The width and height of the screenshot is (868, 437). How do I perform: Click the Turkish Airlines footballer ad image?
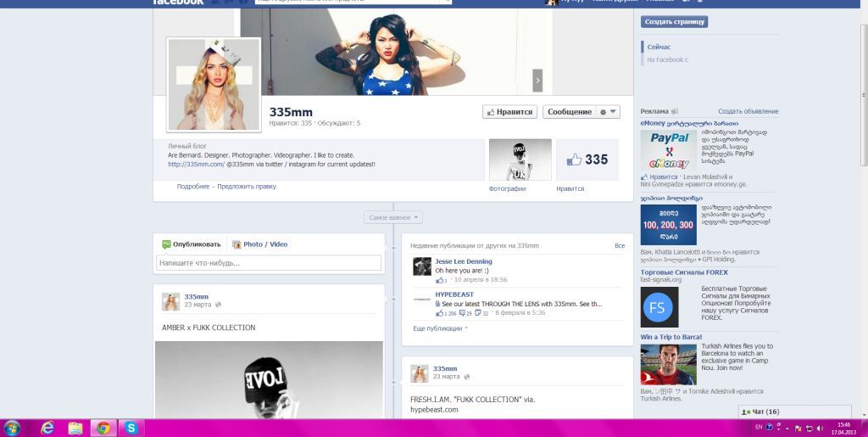669,364
